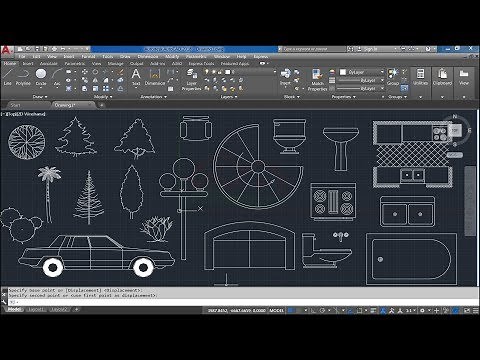This screenshot has height=360, width=480.
Task: Switch to the Express Tools ribbon tab
Action: pos(201,63)
